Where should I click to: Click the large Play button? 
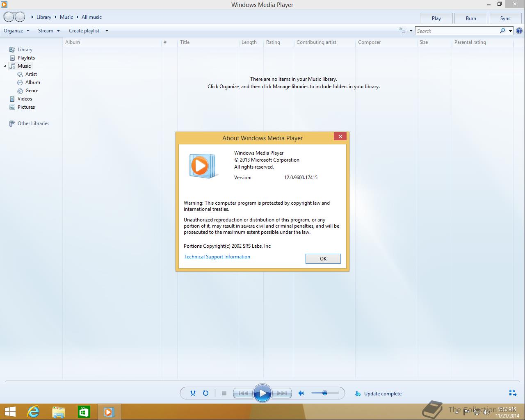(262, 393)
